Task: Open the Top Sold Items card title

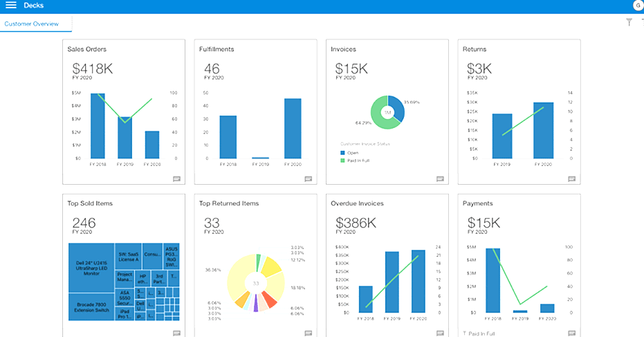Action: pos(90,203)
